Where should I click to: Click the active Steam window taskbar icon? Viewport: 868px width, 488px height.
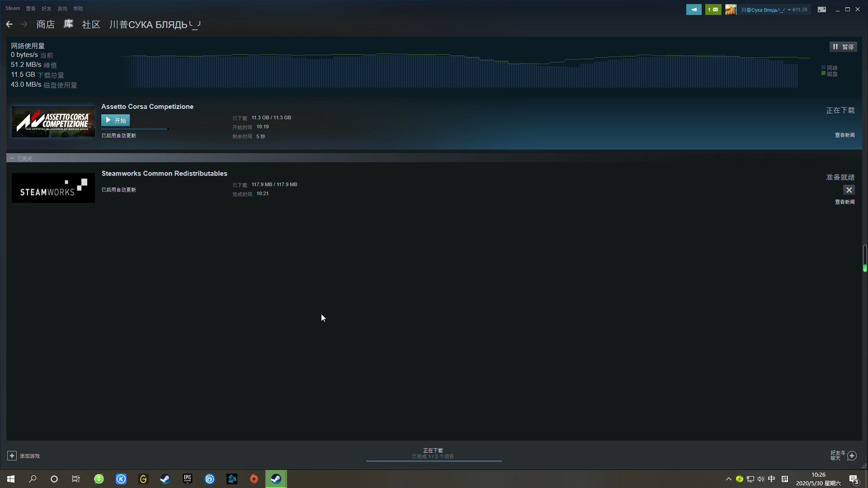[276, 479]
